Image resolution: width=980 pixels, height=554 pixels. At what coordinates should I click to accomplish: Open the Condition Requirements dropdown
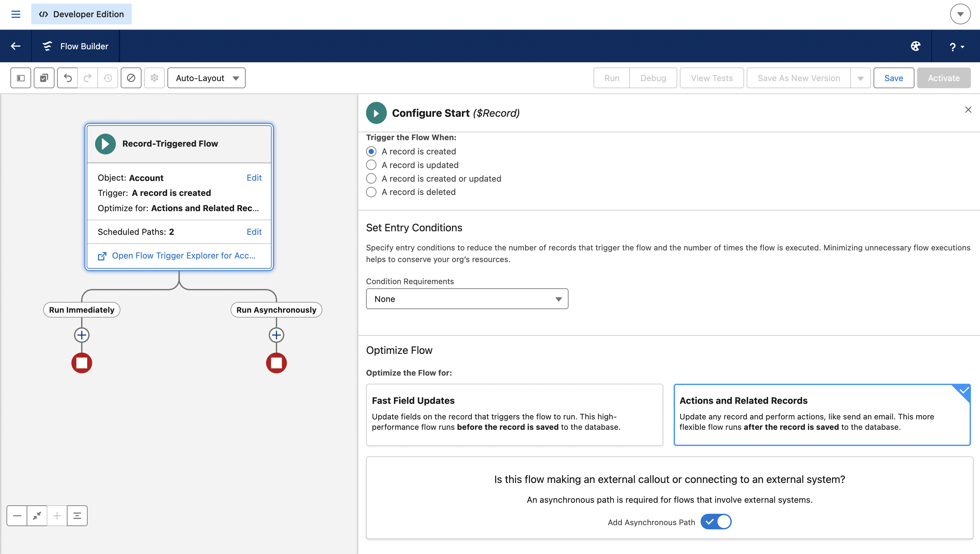coord(467,299)
